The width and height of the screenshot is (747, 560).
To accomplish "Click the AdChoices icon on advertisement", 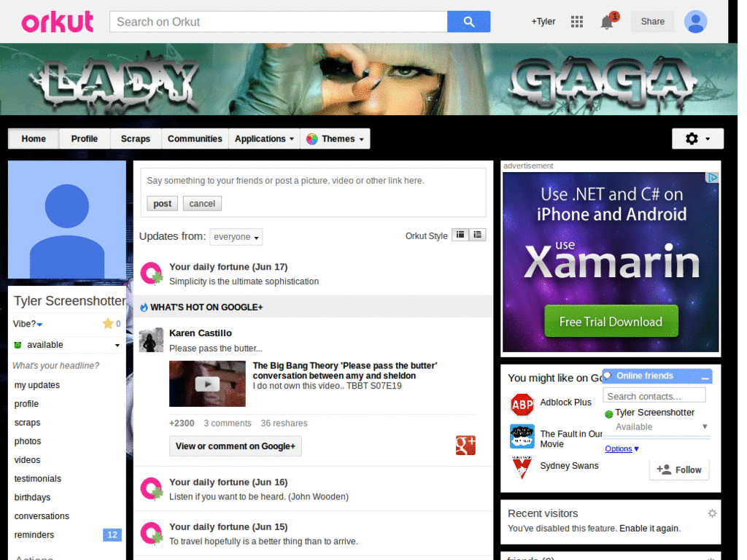I will coord(712,178).
